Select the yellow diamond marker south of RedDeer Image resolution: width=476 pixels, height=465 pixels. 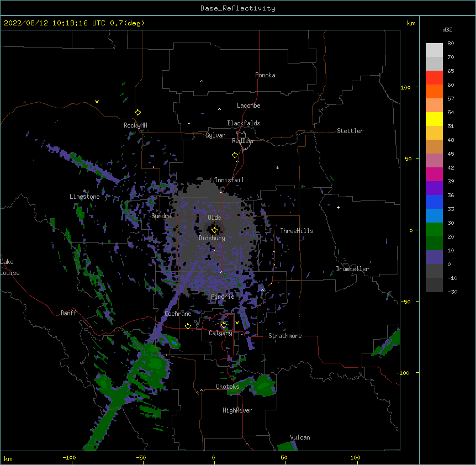235,155
